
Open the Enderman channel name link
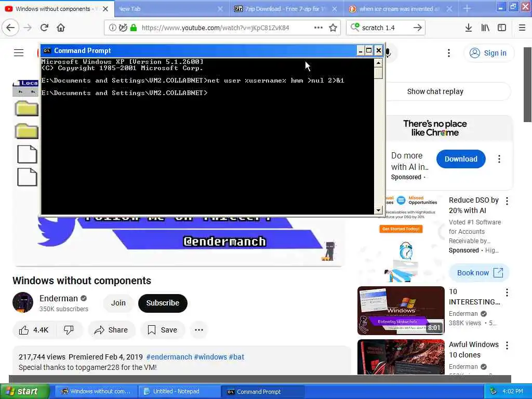(59, 298)
